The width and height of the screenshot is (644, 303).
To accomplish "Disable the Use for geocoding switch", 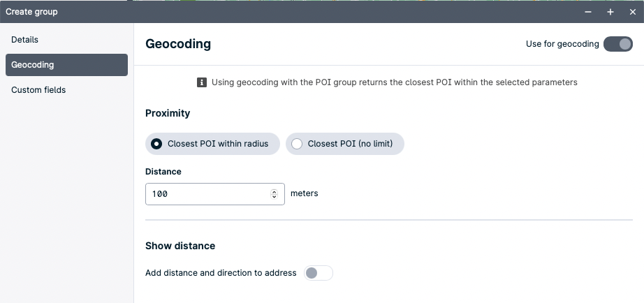I will point(618,44).
